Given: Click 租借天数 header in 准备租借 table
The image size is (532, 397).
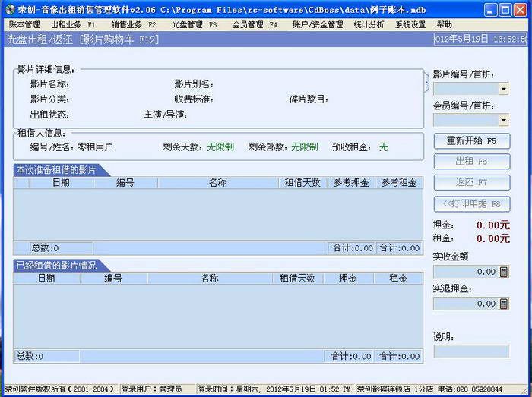Looking at the screenshot, I should pos(302,183).
